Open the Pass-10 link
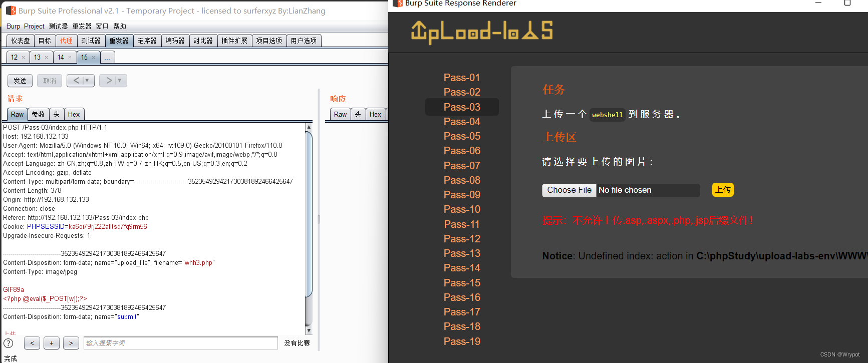The height and width of the screenshot is (363, 868). (x=462, y=209)
